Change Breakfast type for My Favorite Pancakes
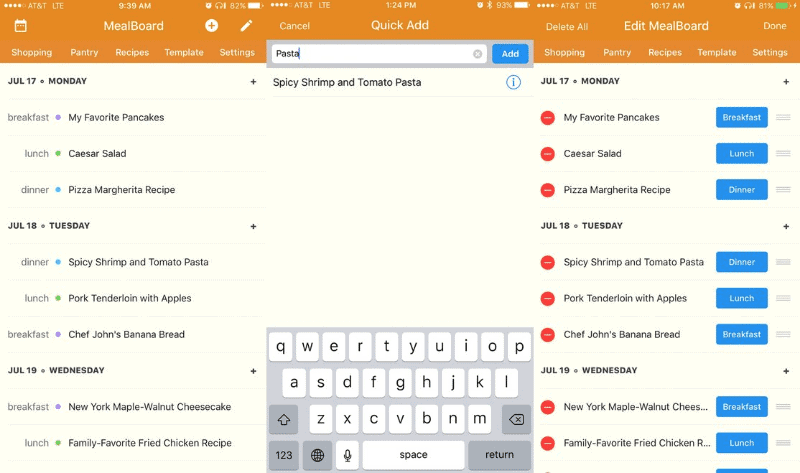This screenshot has height=473, width=800. 741,117
